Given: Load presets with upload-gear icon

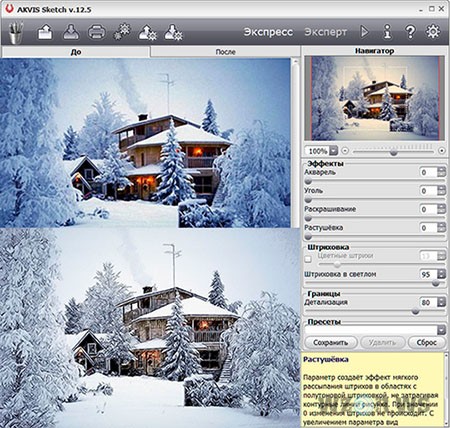Looking at the screenshot, I should point(147,32).
